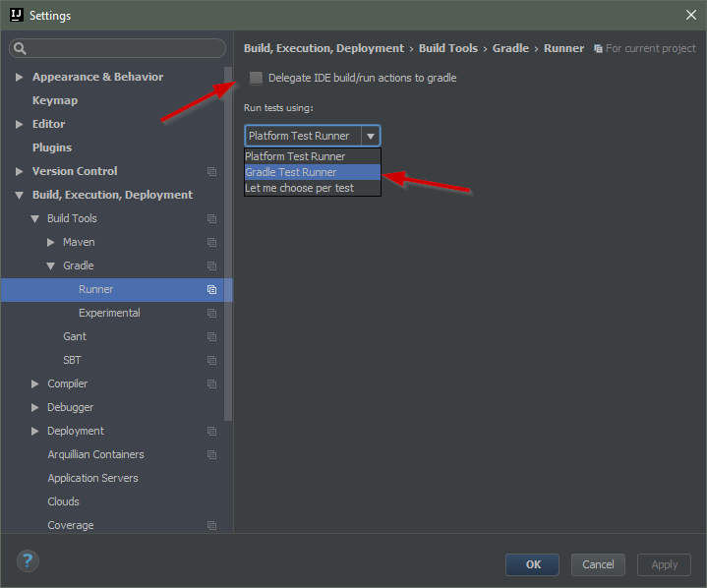Collapse Build, Execution, Deployment section

coord(19,196)
